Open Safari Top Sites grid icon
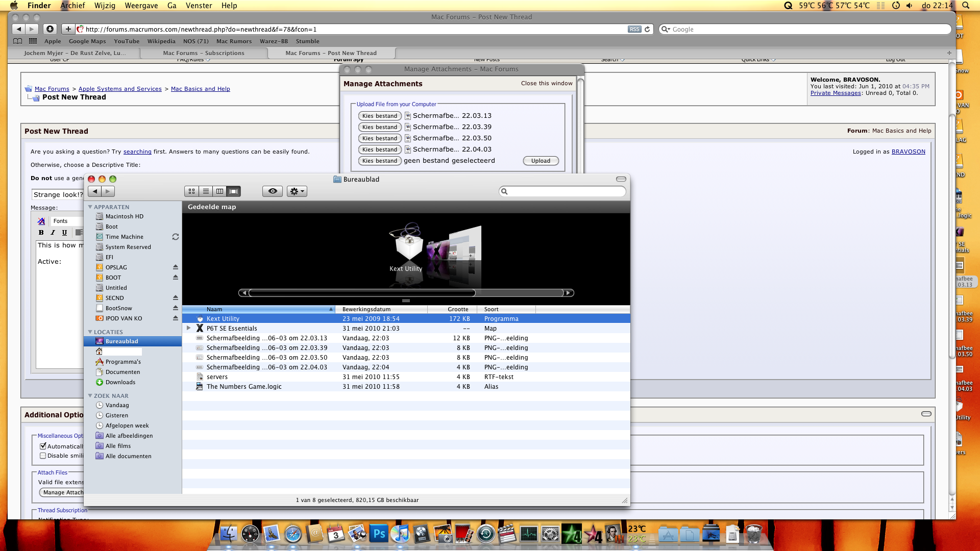The image size is (980, 551). [x=33, y=41]
